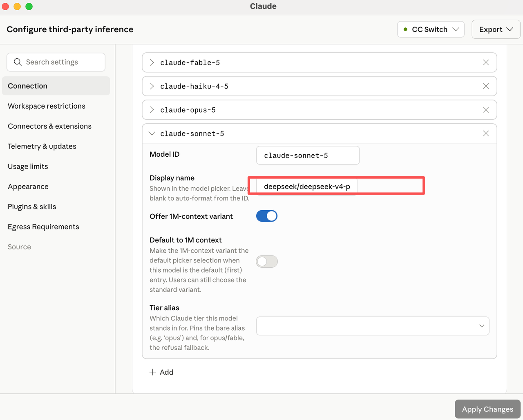This screenshot has height=420, width=523.
Task: Remove the claude-fable-5 model entry
Action: pyautogui.click(x=486, y=62)
